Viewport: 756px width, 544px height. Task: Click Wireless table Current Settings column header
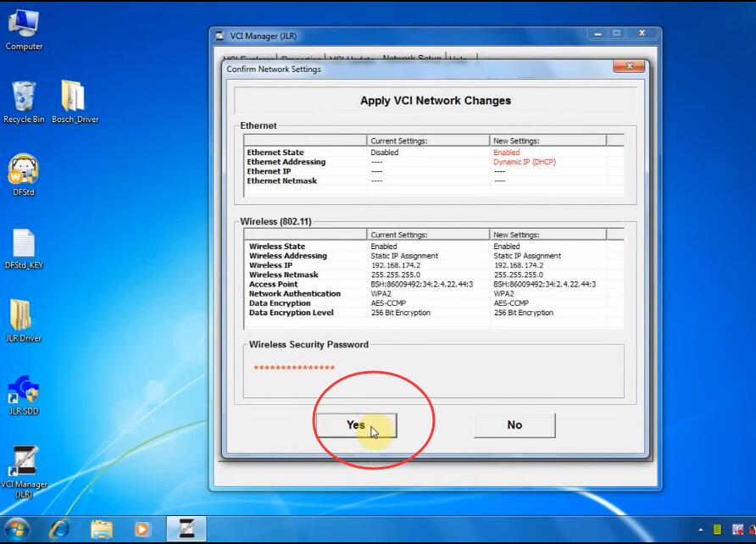[x=428, y=235]
